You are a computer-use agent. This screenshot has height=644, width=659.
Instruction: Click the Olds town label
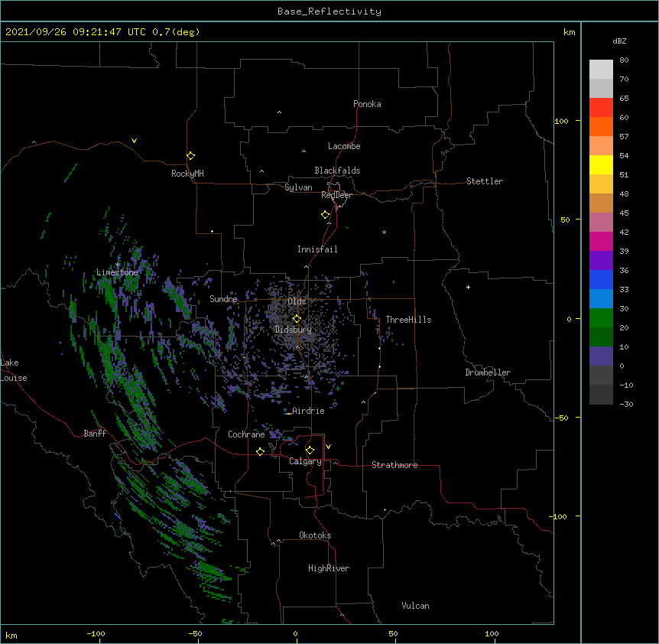point(297,301)
